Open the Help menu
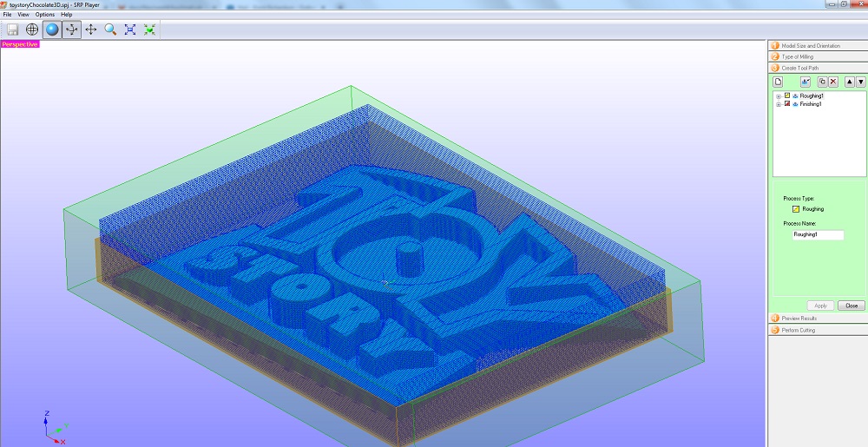Image resolution: width=868 pixels, height=447 pixels. pos(67,15)
